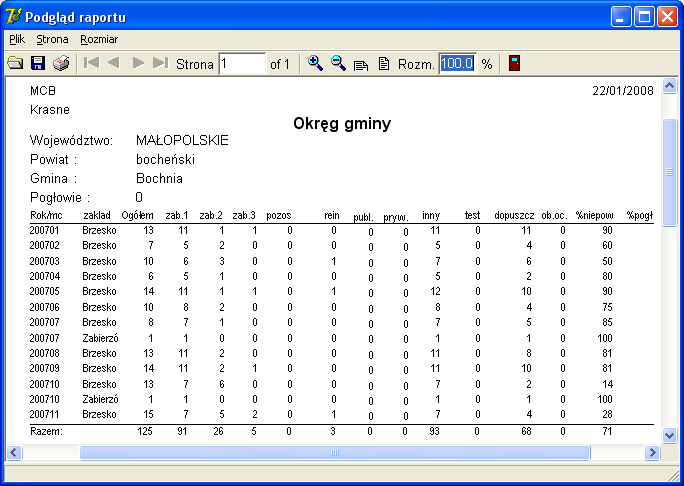Open the Plik menu
Screen dimensions: 684x486
coord(17,39)
